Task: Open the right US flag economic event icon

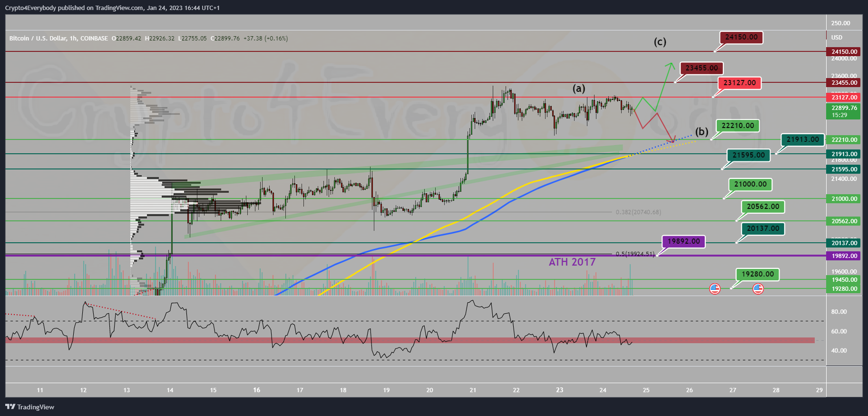Action: pos(758,288)
